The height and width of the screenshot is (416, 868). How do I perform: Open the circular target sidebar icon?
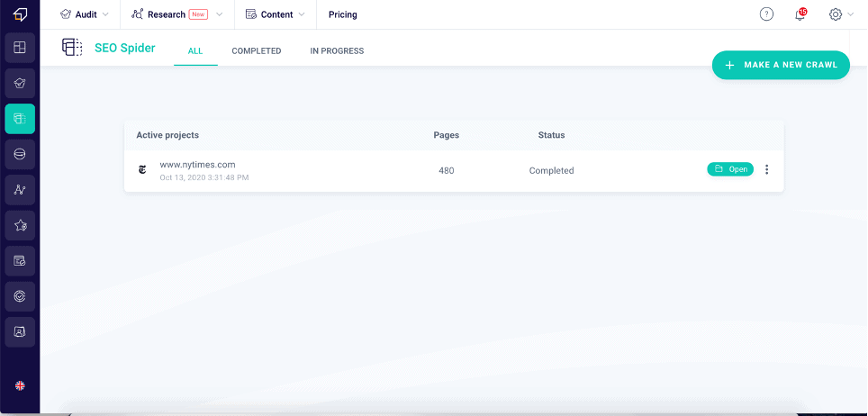click(20, 296)
